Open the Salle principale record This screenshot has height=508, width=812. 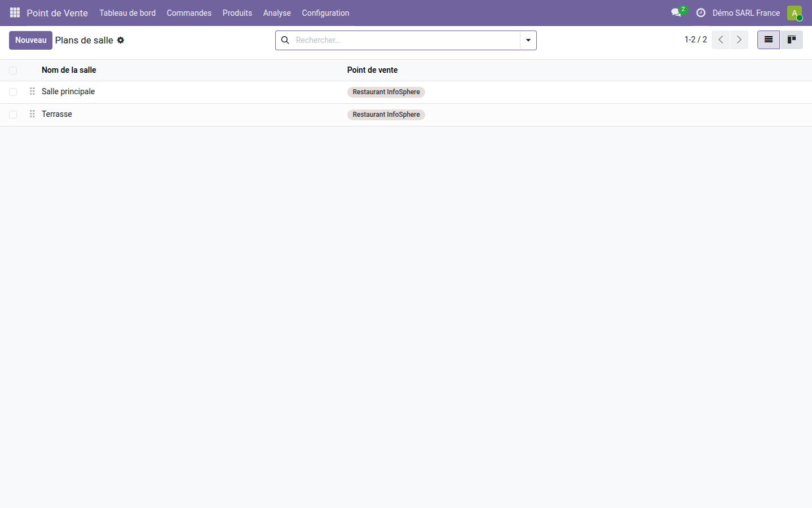click(68, 91)
